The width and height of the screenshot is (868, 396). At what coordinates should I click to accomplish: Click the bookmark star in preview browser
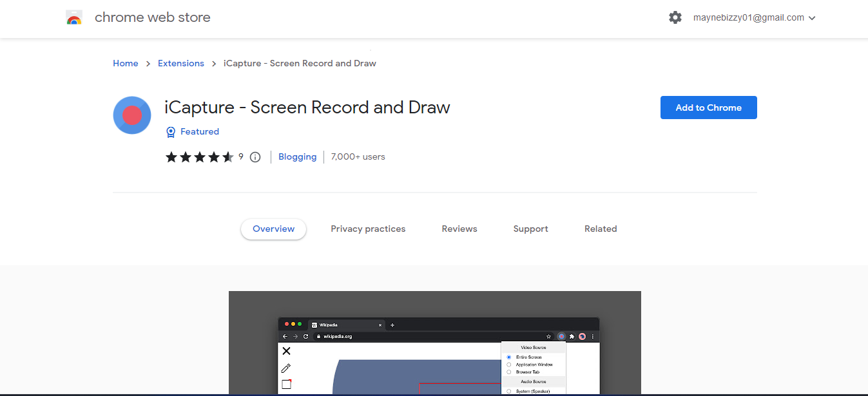tap(548, 337)
